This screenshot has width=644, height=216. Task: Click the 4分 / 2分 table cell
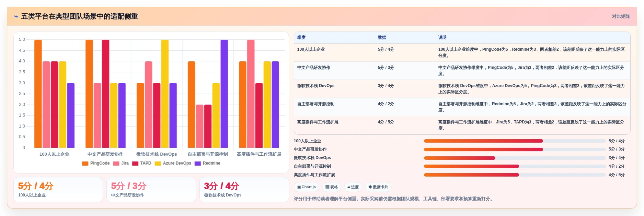[x=386, y=104]
